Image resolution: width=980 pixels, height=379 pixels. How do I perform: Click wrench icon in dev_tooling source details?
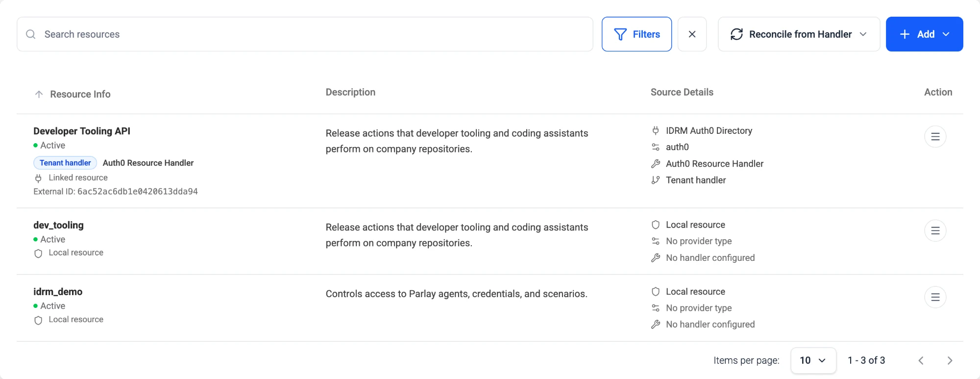click(656, 258)
